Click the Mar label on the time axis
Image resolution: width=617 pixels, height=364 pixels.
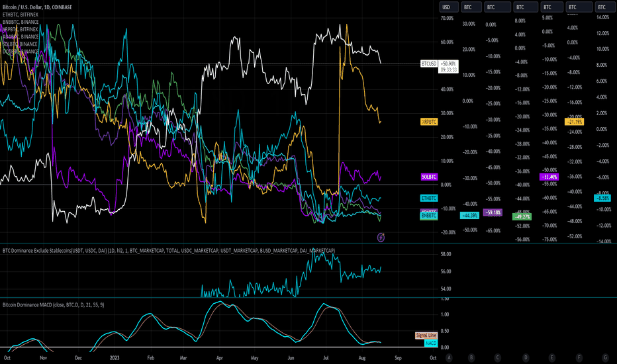183,358
